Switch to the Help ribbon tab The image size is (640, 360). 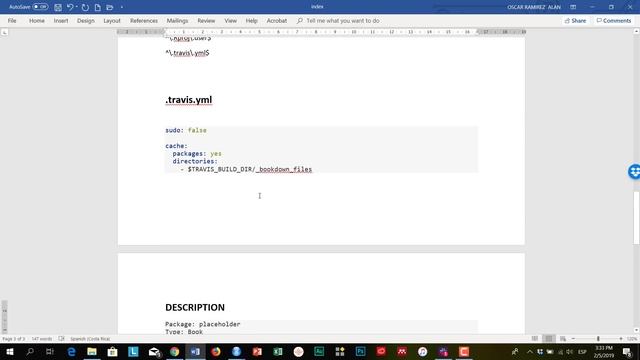pos(251,20)
